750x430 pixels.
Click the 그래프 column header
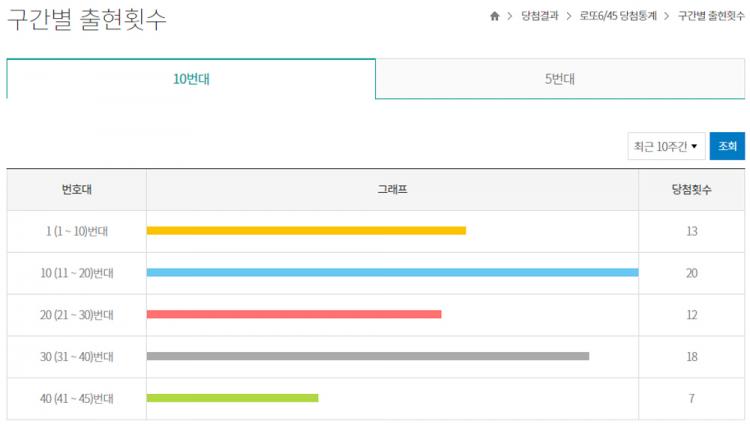(x=392, y=189)
